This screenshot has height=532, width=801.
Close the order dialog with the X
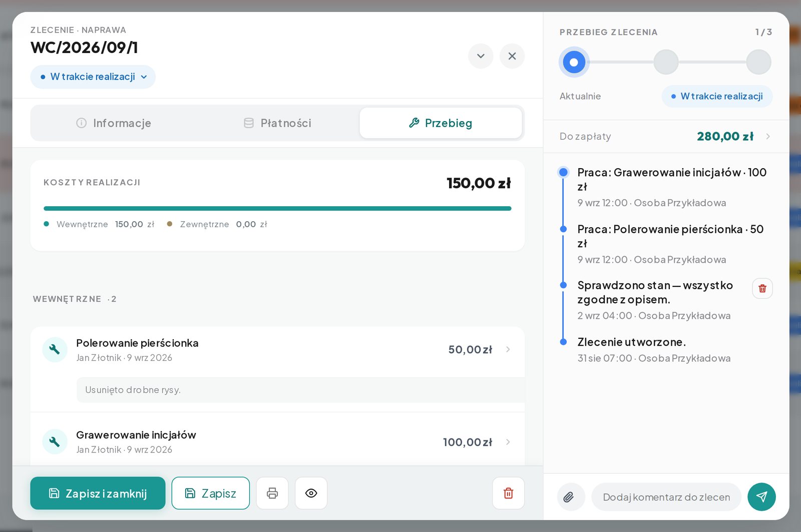pyautogui.click(x=512, y=56)
